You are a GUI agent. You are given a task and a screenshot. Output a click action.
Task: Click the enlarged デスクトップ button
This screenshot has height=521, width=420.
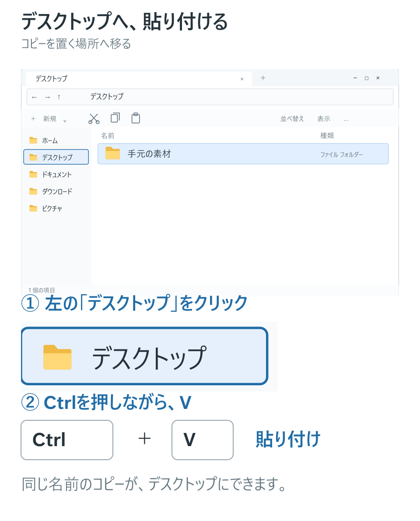(x=144, y=356)
